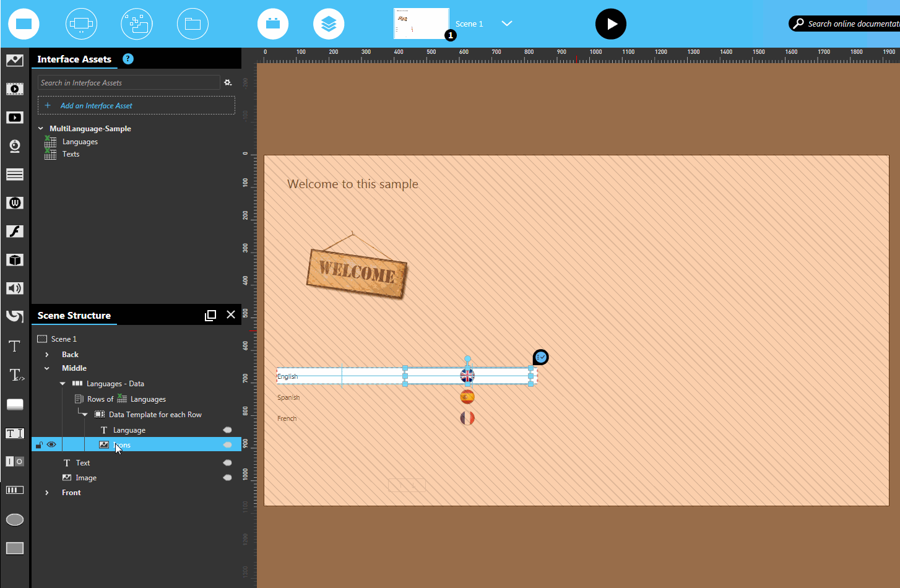Select the Image insertion tool
Screen dimensions: 900x588
pos(14,60)
